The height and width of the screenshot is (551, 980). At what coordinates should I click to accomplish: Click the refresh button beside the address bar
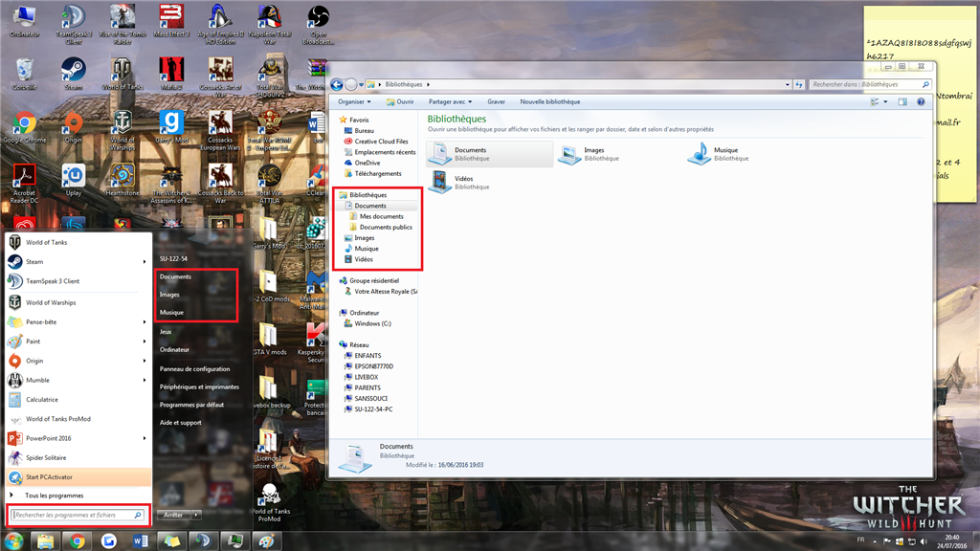pos(799,84)
